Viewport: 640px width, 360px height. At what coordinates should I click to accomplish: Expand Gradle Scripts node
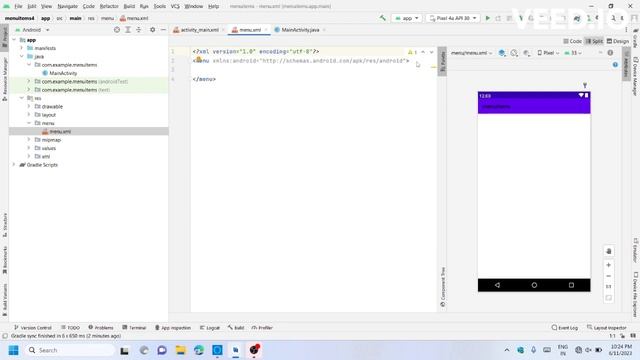[x=14, y=165]
